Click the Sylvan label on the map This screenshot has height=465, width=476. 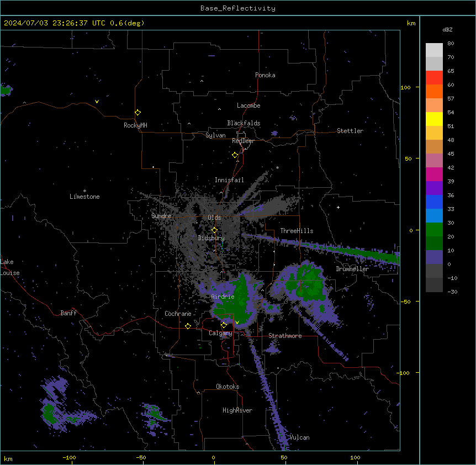pos(215,135)
